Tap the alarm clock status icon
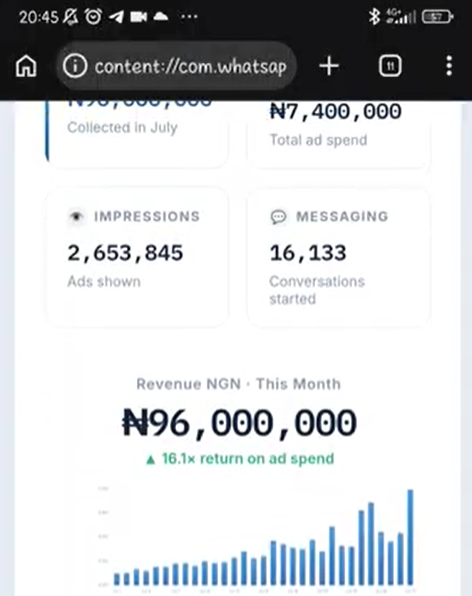This screenshot has width=472, height=596. (x=93, y=16)
